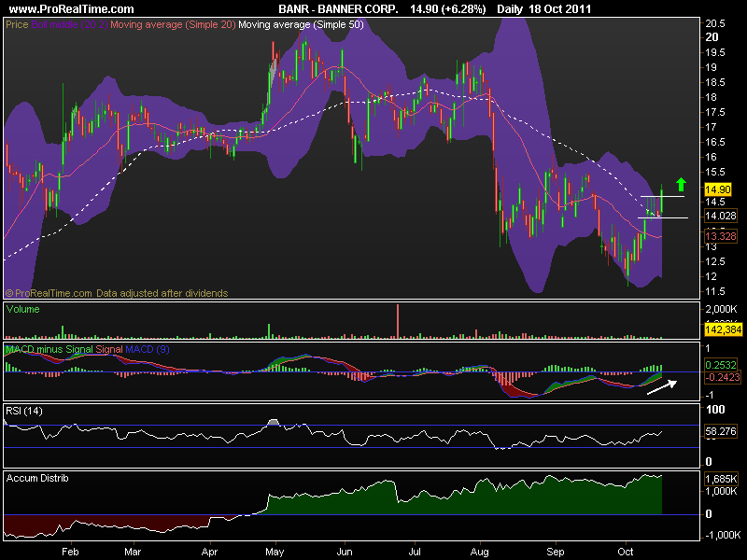Image resolution: width=747 pixels, height=560 pixels.
Task: Click the 20 price axis label
Action: tap(712, 37)
